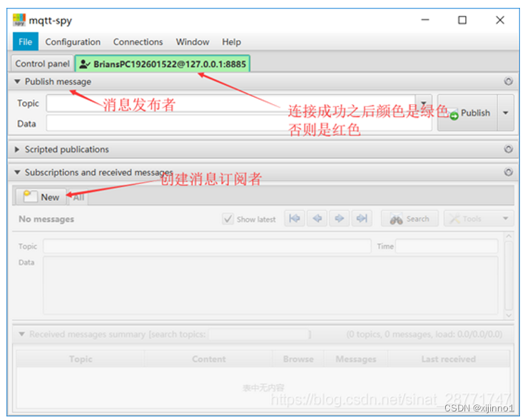The image size is (525, 420).
Task: Click the publish Topic input field
Action: tap(230, 103)
